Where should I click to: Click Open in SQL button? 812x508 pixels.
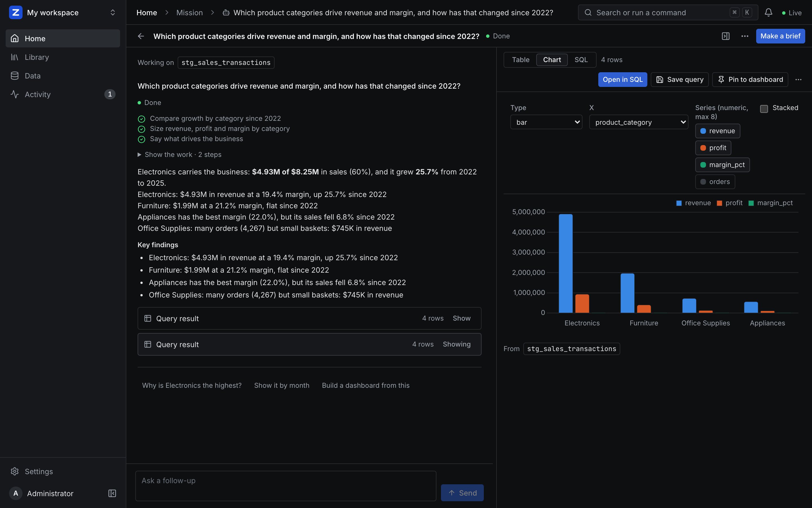623,80
